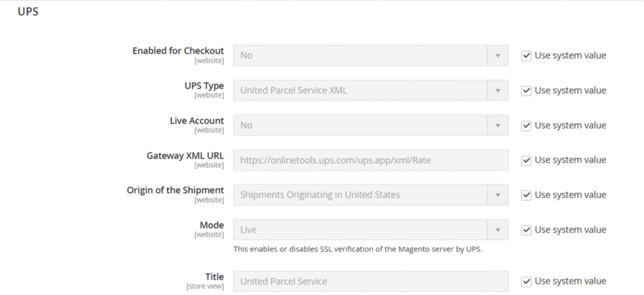Toggle 'Use system value' for Gateway XML URL
644x295 pixels.
click(526, 160)
